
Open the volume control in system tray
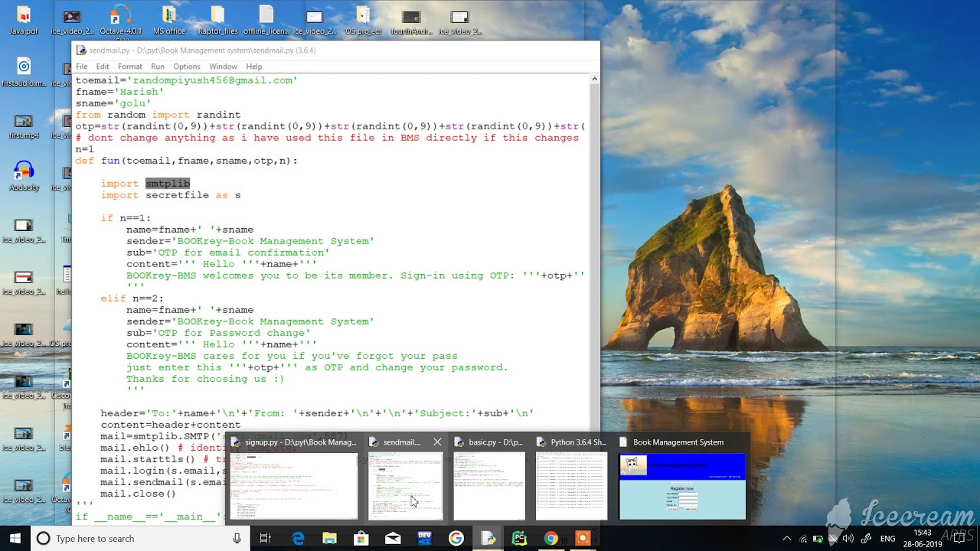pyautogui.click(x=848, y=539)
